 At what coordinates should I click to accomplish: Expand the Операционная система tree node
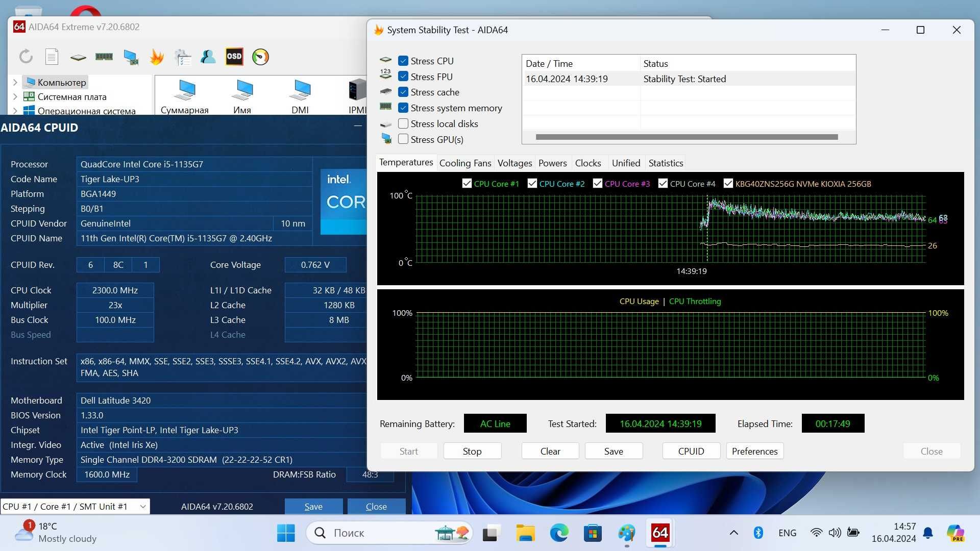tap(15, 110)
